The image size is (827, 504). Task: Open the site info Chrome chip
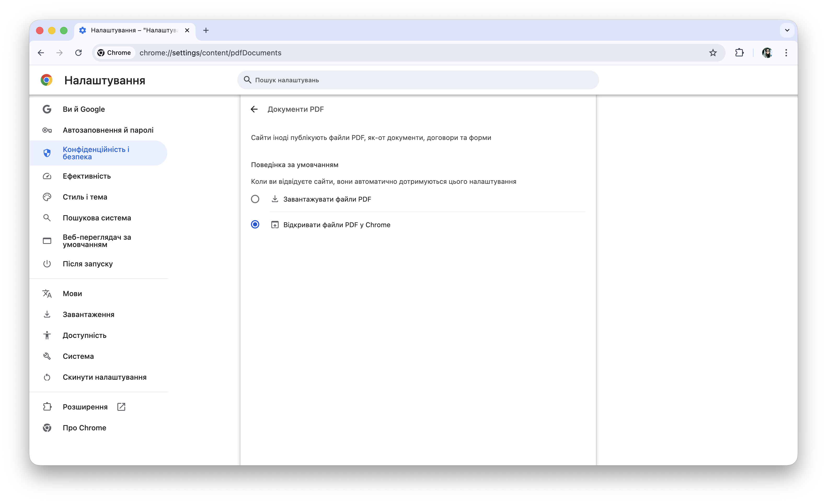coord(114,53)
